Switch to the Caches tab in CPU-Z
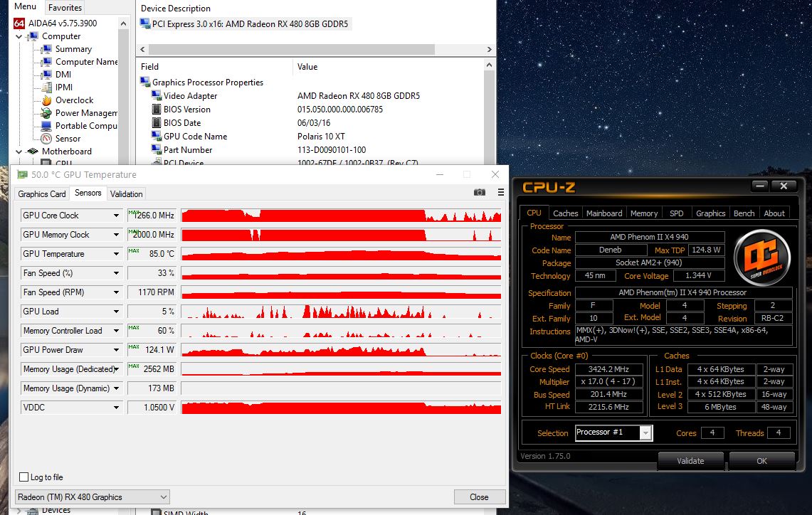 [x=566, y=213]
